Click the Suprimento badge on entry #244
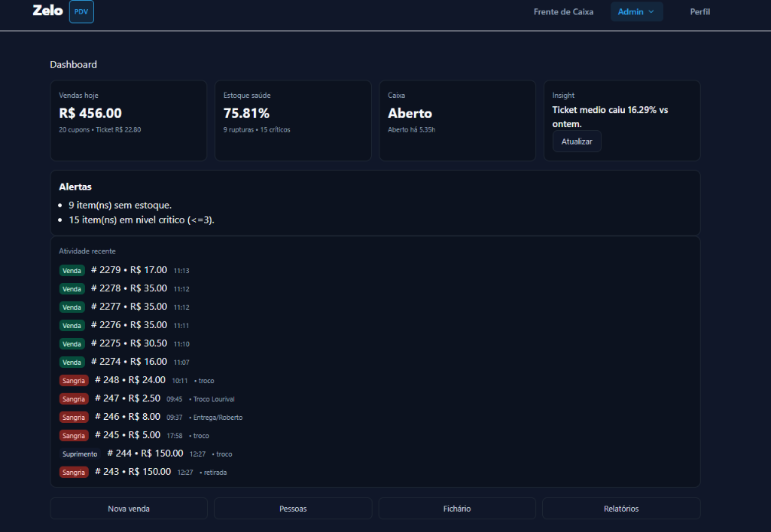Screen dimensions: 771x532 coord(79,454)
